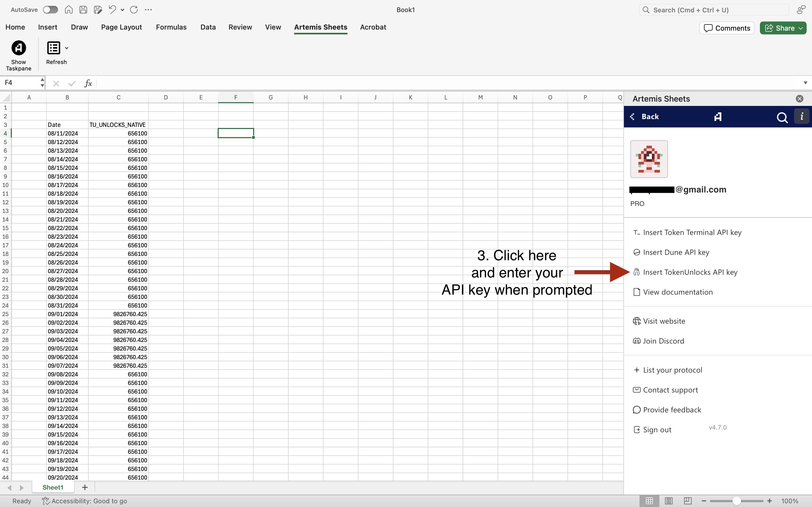Open the Data ribbon tab
The width and height of the screenshot is (812, 507).
pos(208,27)
